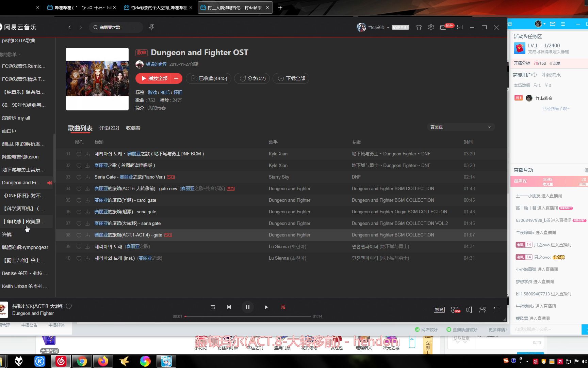Viewport: 588px width, 368px height.
Task: Pause the current song
Action: [x=247, y=307]
